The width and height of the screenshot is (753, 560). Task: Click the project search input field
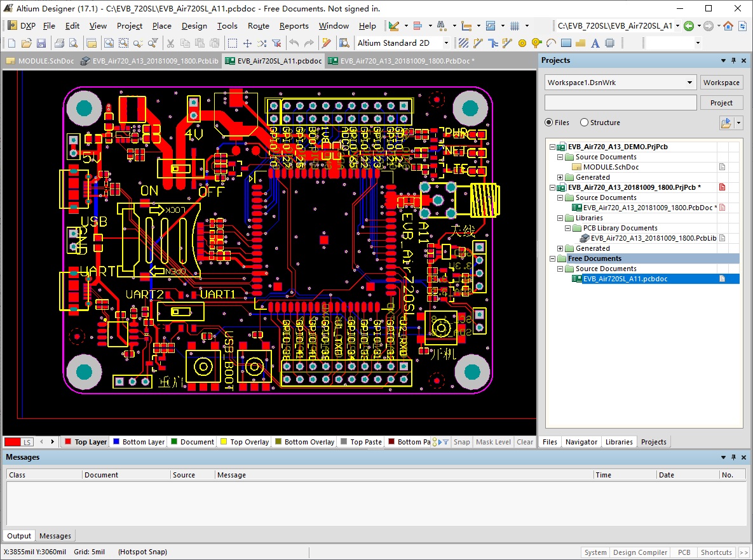pos(620,103)
